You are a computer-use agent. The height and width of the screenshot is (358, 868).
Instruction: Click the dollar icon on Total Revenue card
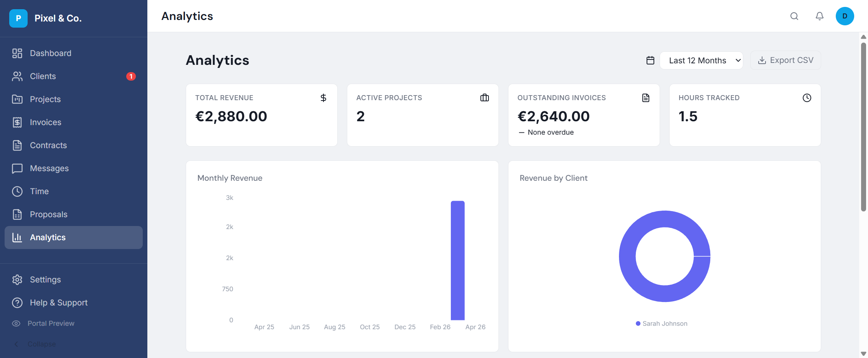pos(323,98)
